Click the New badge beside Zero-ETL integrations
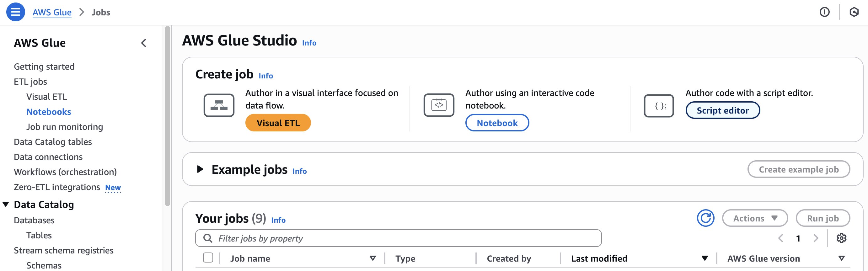The image size is (868, 271). 113,188
